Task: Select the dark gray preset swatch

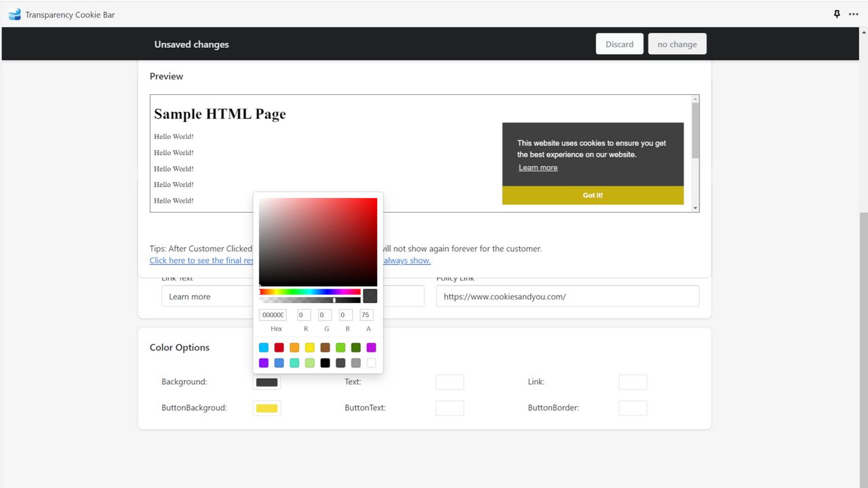Action: point(340,363)
